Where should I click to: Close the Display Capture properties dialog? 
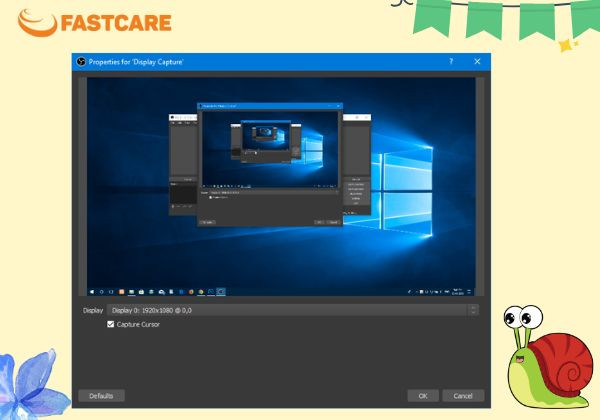point(477,61)
